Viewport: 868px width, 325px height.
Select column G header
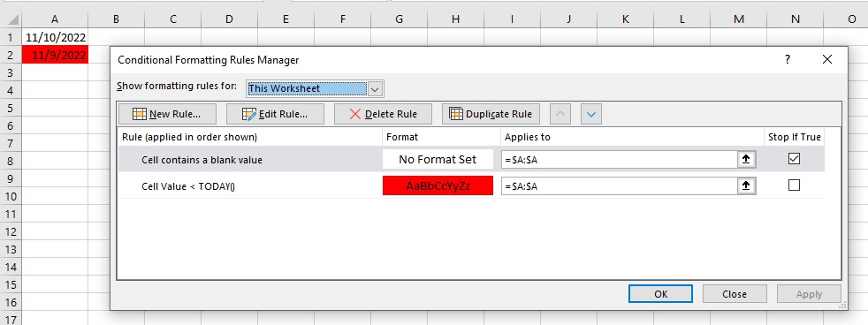pyautogui.click(x=400, y=19)
